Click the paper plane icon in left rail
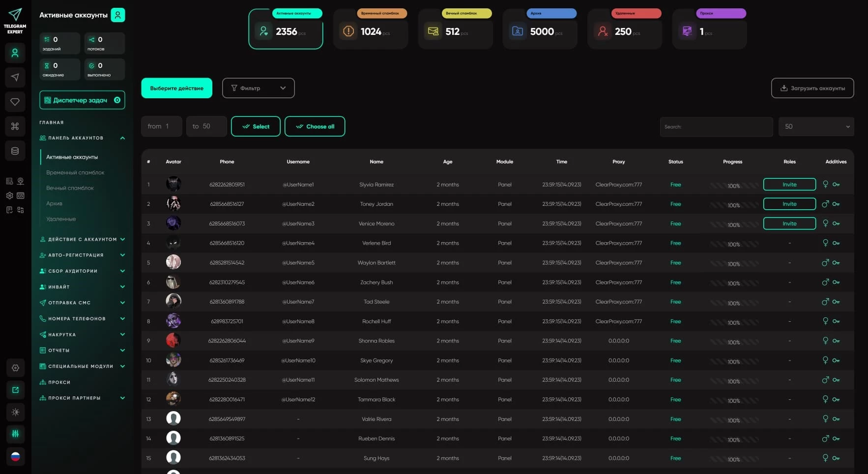 [x=15, y=77]
